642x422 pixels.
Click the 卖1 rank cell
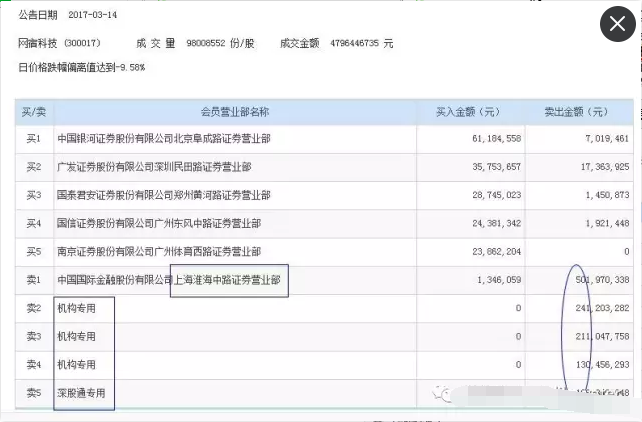coord(34,280)
